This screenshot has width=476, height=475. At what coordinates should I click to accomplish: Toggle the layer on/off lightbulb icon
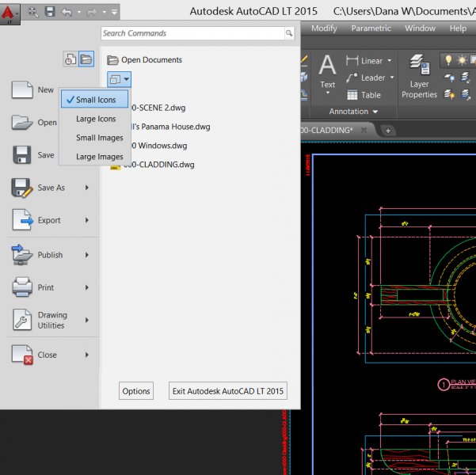click(448, 60)
